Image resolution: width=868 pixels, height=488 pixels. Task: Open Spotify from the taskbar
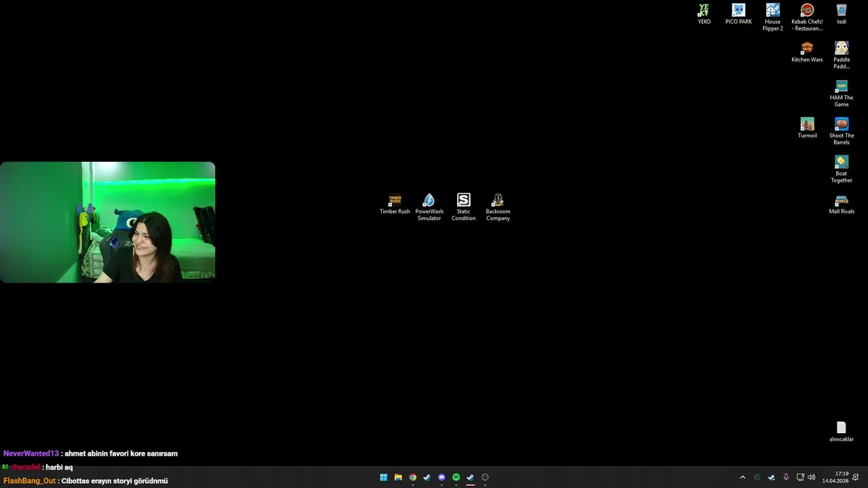tap(456, 477)
